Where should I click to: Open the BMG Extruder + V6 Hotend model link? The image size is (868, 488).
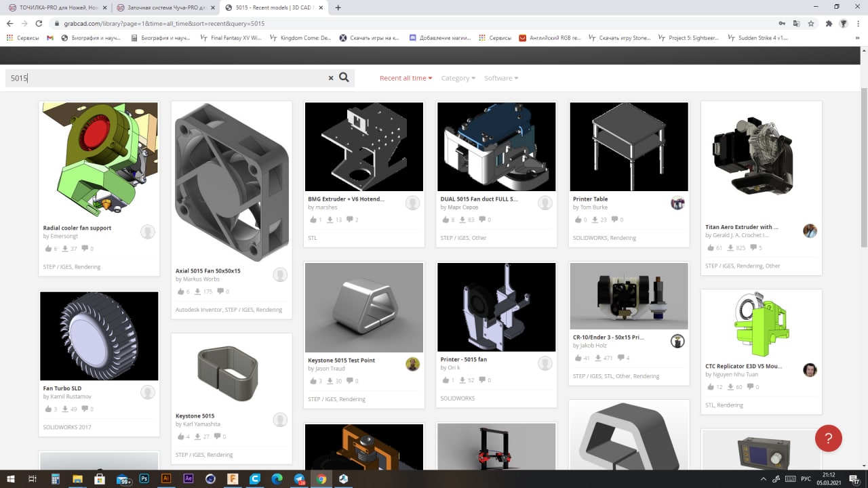(x=346, y=199)
